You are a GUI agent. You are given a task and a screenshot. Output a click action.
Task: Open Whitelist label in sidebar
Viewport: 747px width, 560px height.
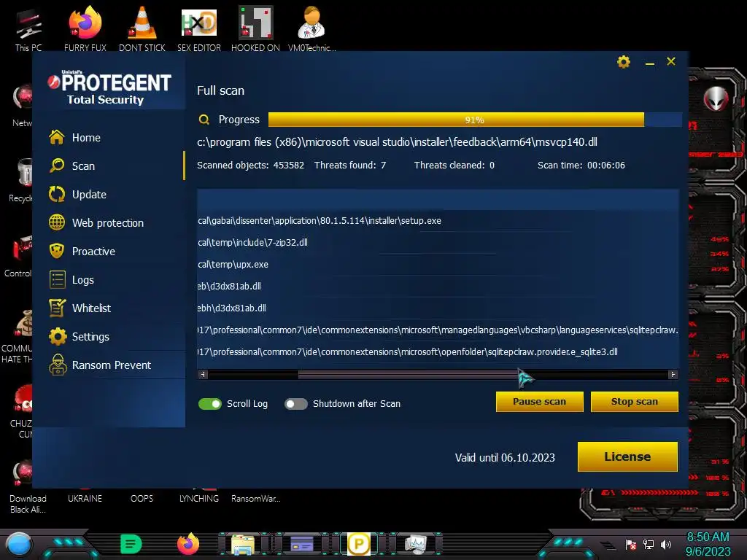[x=91, y=308]
